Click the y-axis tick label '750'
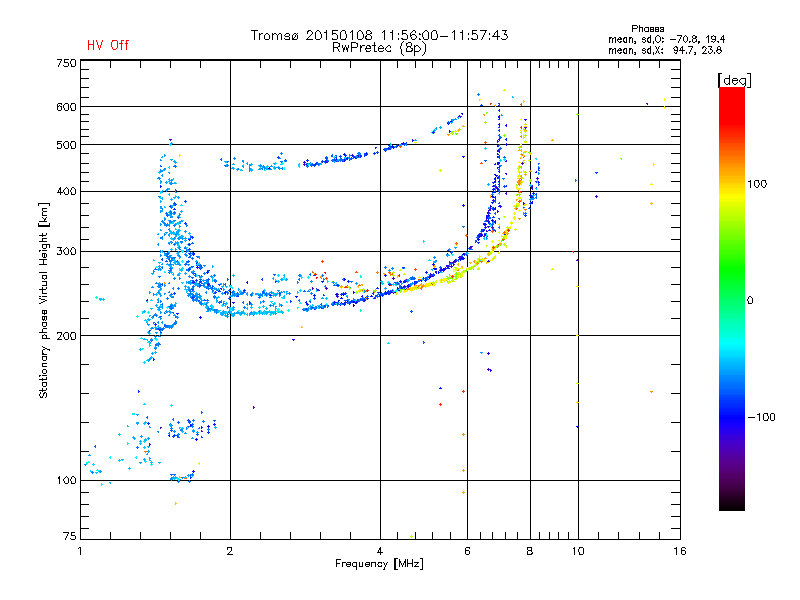 (x=66, y=63)
